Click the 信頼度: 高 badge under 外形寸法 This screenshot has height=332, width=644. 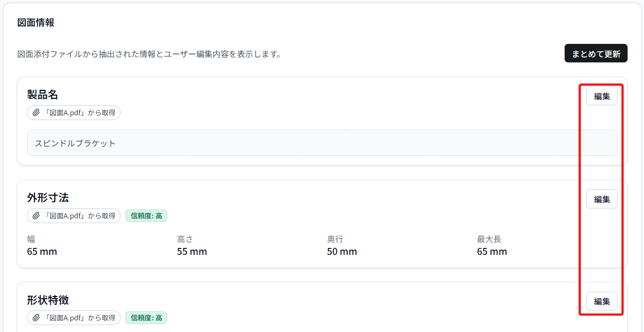click(146, 216)
